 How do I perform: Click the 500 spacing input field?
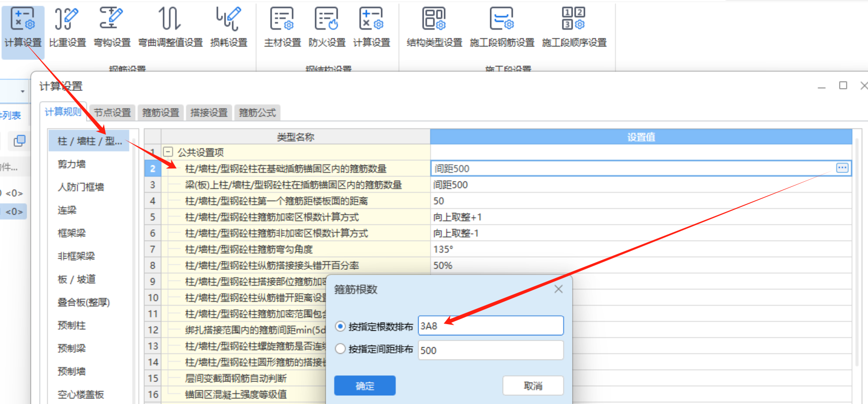[491, 350]
